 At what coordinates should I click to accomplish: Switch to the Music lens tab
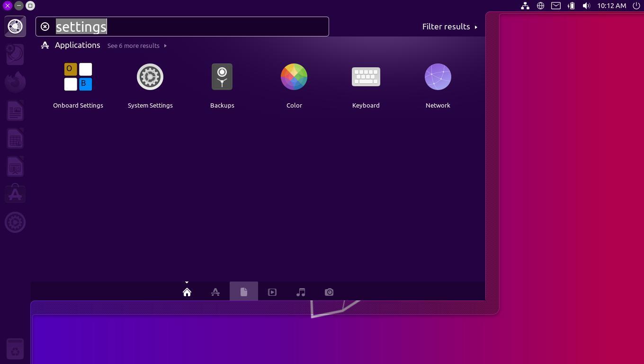(x=301, y=292)
